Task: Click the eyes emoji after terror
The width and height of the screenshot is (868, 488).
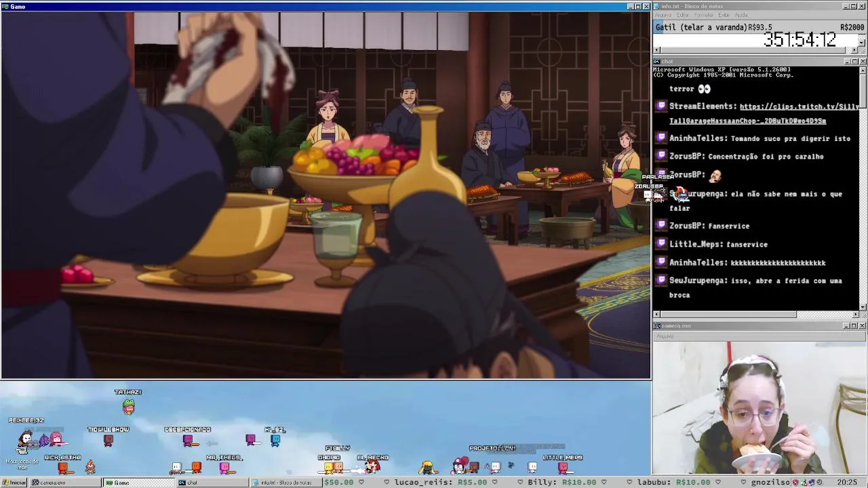Action: coord(705,89)
